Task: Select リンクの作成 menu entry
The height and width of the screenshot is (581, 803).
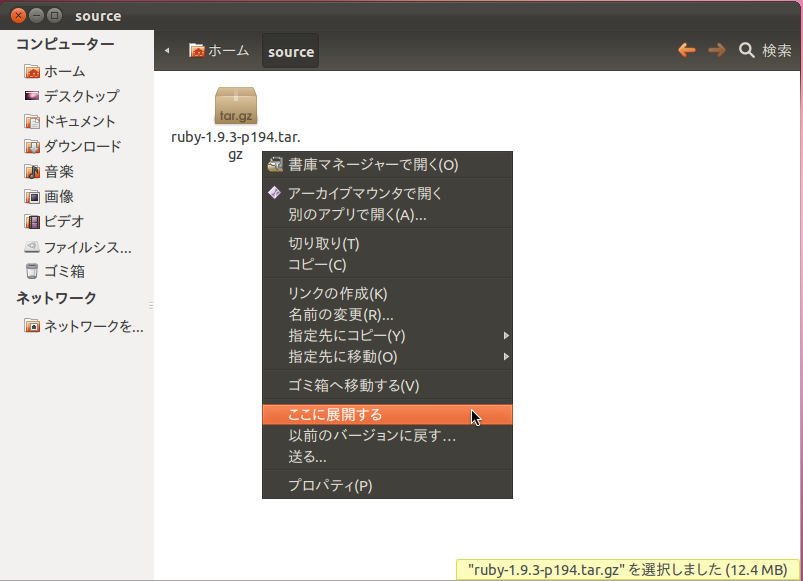Action: tap(387, 294)
